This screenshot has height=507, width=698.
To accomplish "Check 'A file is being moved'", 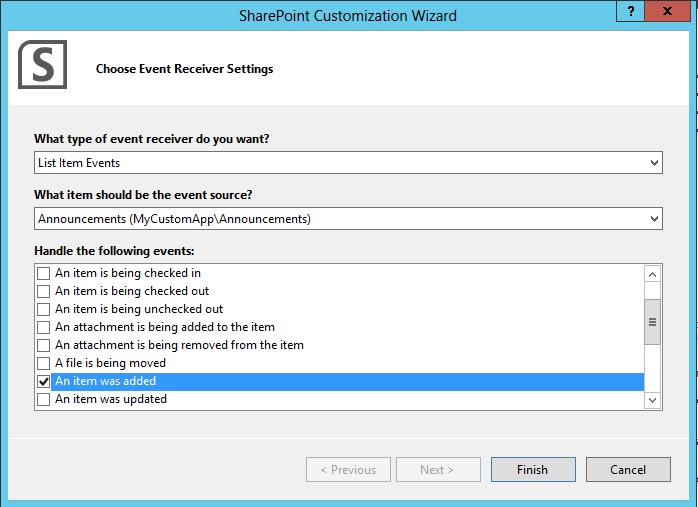I will click(x=44, y=363).
